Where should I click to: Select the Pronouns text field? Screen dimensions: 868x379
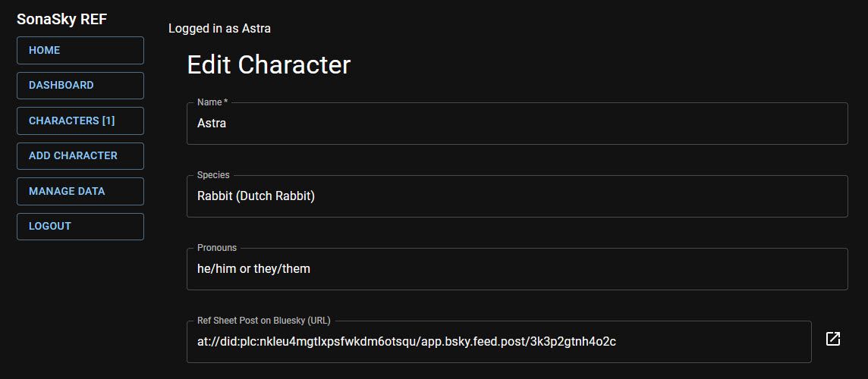[x=516, y=269]
